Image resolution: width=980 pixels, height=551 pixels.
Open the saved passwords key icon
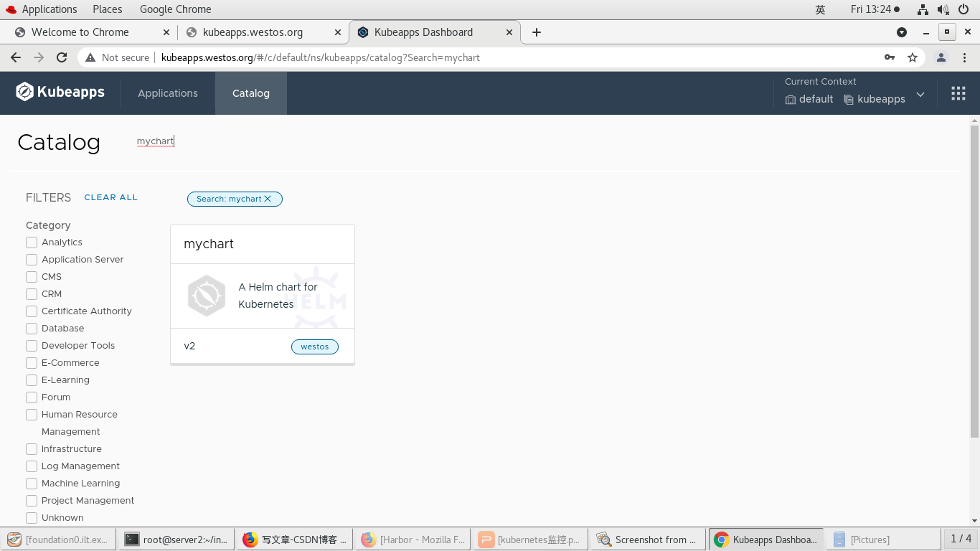pyautogui.click(x=890, y=57)
